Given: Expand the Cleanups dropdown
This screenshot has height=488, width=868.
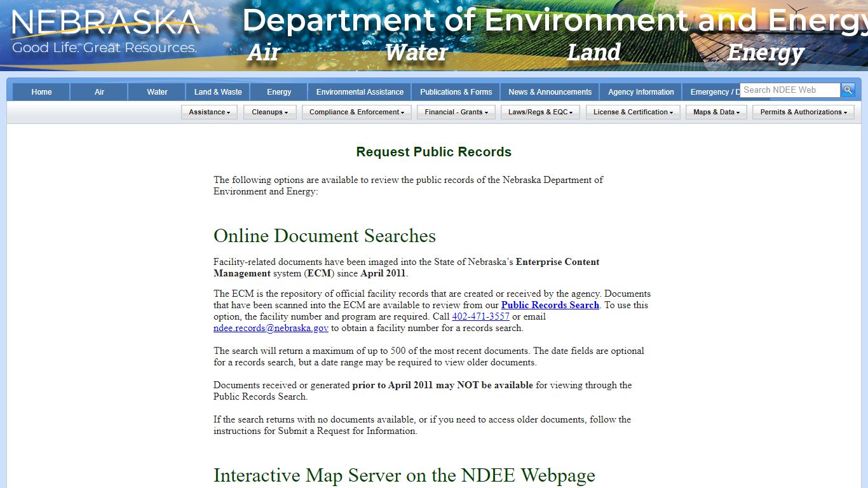Looking at the screenshot, I should 269,112.
